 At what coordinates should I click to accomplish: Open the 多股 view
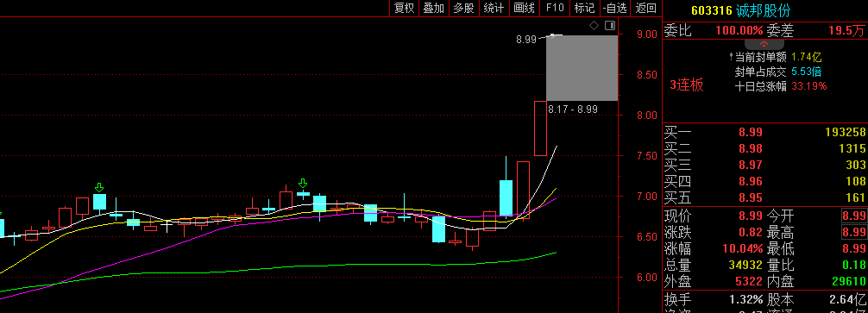[463, 8]
